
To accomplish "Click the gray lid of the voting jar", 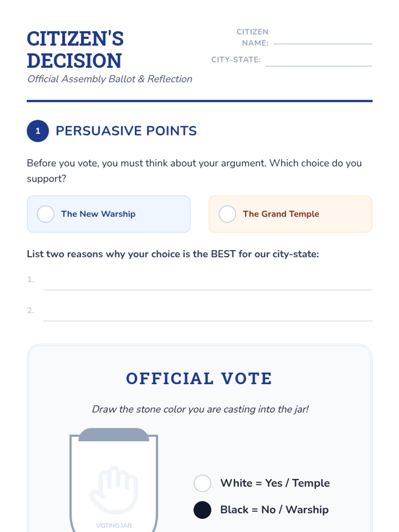I will click(114, 435).
